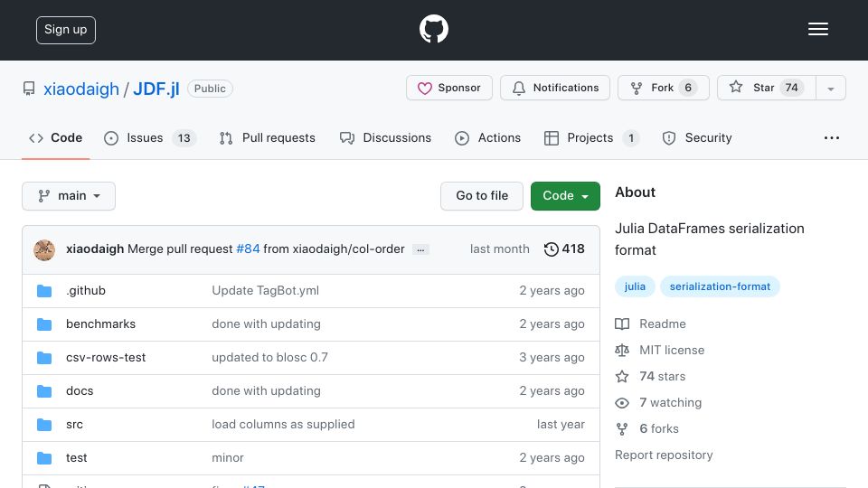Image resolution: width=868 pixels, height=488 pixels.
Task: Expand the green Code dropdown button
Action: tap(565, 196)
